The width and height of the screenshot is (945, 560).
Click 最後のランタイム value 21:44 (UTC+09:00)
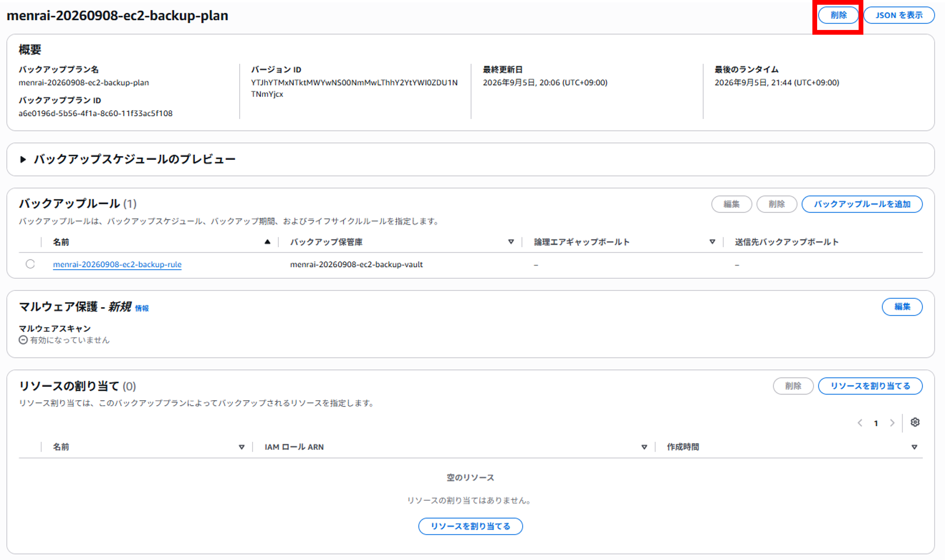(x=777, y=83)
